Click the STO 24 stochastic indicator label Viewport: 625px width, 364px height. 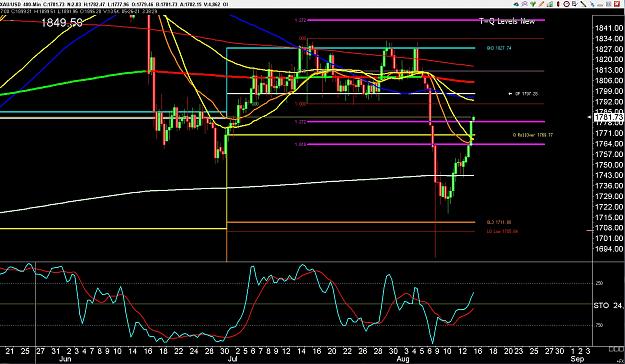[x=609, y=305]
